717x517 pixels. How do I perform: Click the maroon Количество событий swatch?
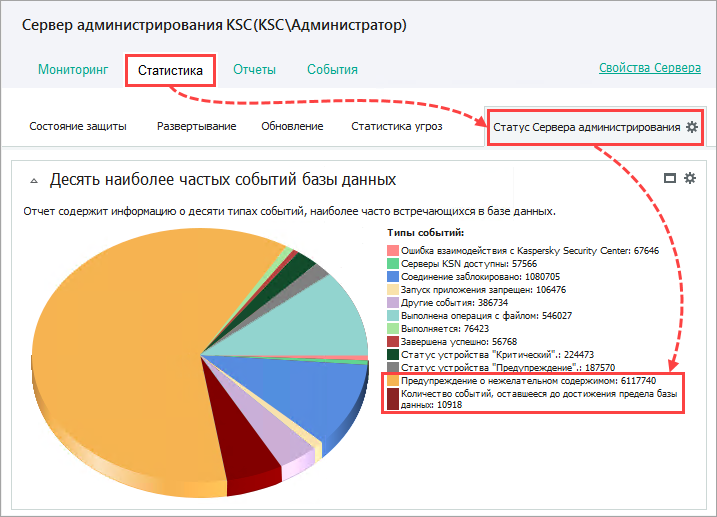(x=393, y=399)
